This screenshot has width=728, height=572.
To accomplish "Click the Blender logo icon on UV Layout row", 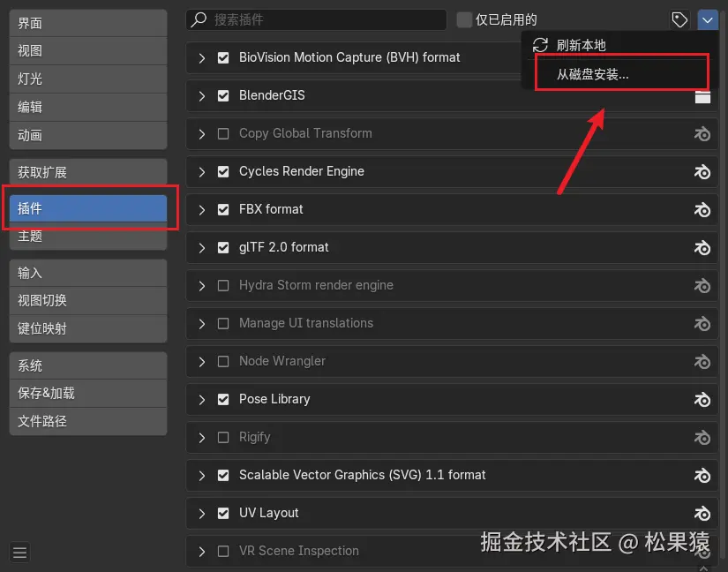I will (x=702, y=514).
